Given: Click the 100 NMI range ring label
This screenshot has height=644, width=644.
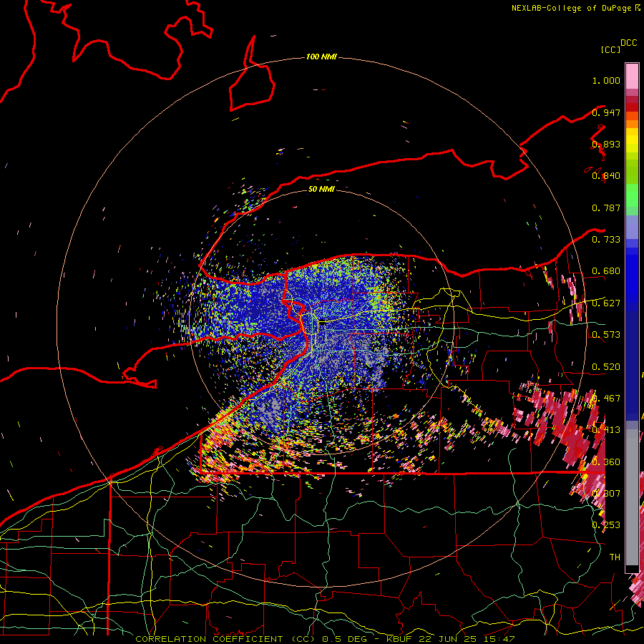Looking at the screenshot, I should (321, 57).
